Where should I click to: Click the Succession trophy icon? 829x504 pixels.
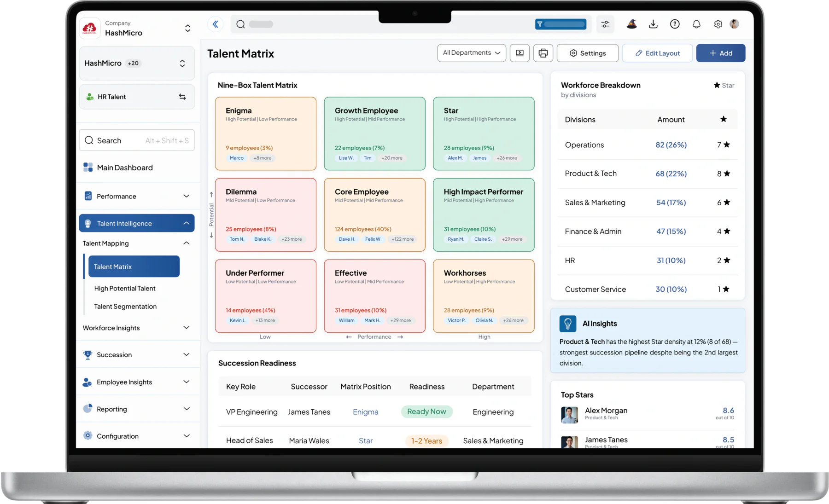click(x=88, y=355)
